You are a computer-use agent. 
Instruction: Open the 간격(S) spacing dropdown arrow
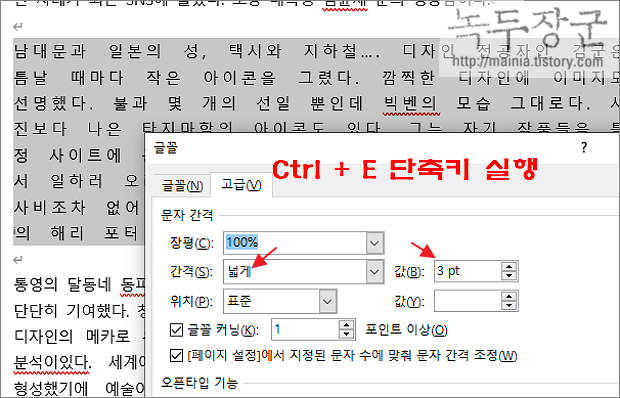(374, 272)
